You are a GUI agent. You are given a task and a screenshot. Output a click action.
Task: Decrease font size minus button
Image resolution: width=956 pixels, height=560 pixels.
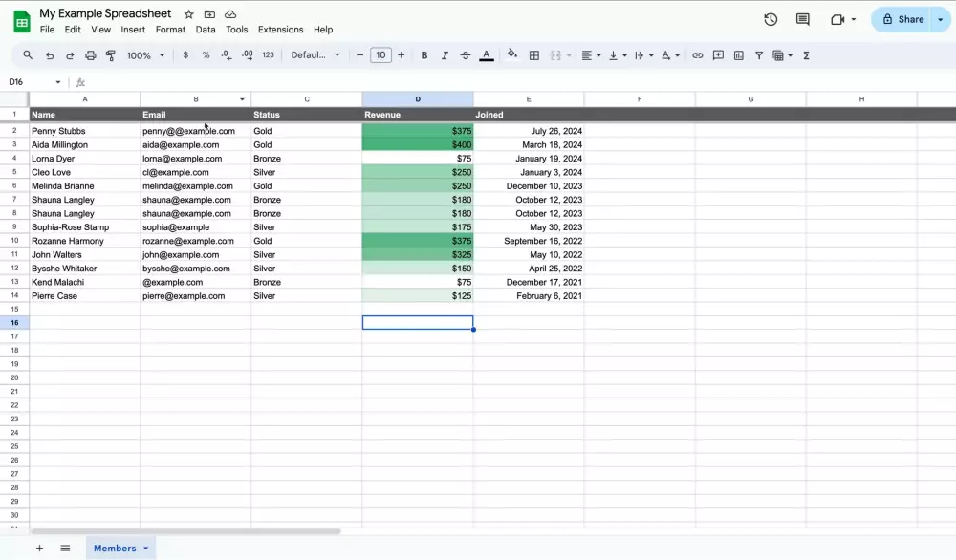[x=359, y=55]
